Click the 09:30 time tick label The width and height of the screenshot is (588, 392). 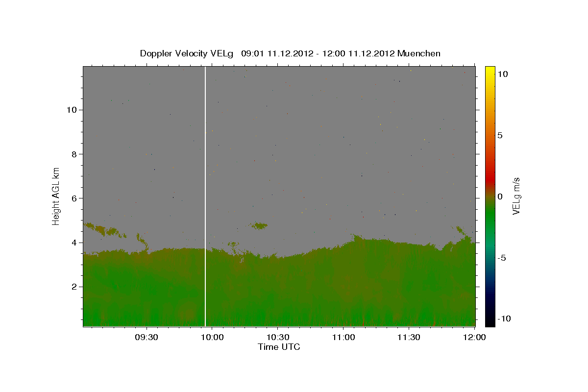(147, 337)
